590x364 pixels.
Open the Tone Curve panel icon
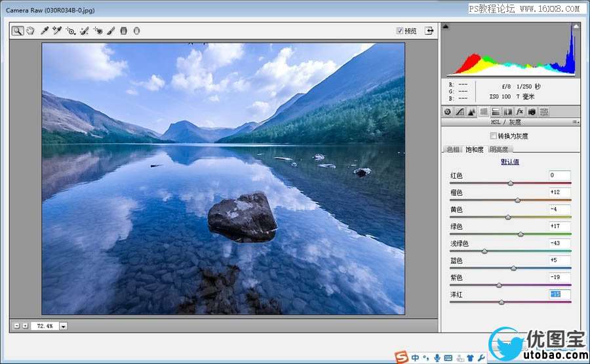(x=460, y=111)
